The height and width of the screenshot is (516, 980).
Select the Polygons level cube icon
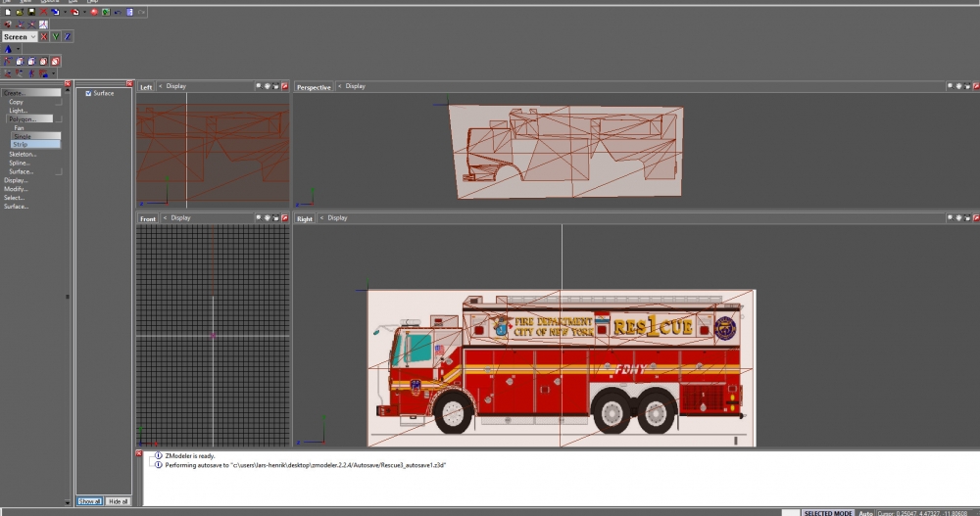(x=32, y=62)
